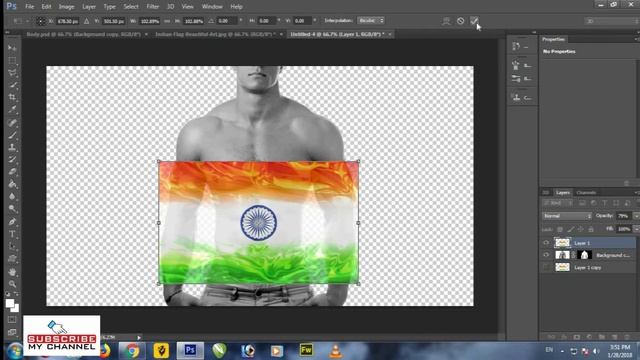The image size is (640, 360).
Task: Select the Brush tool
Action: click(x=12, y=135)
